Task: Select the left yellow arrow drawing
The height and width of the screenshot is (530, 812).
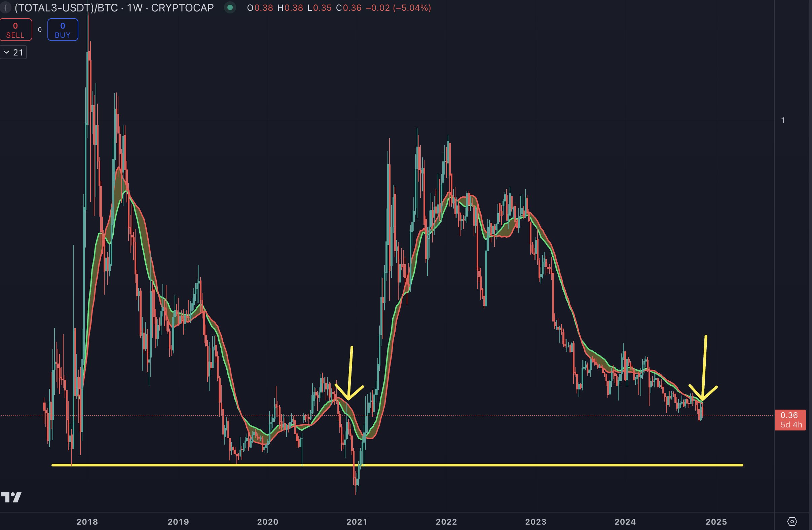Action: [x=350, y=372]
